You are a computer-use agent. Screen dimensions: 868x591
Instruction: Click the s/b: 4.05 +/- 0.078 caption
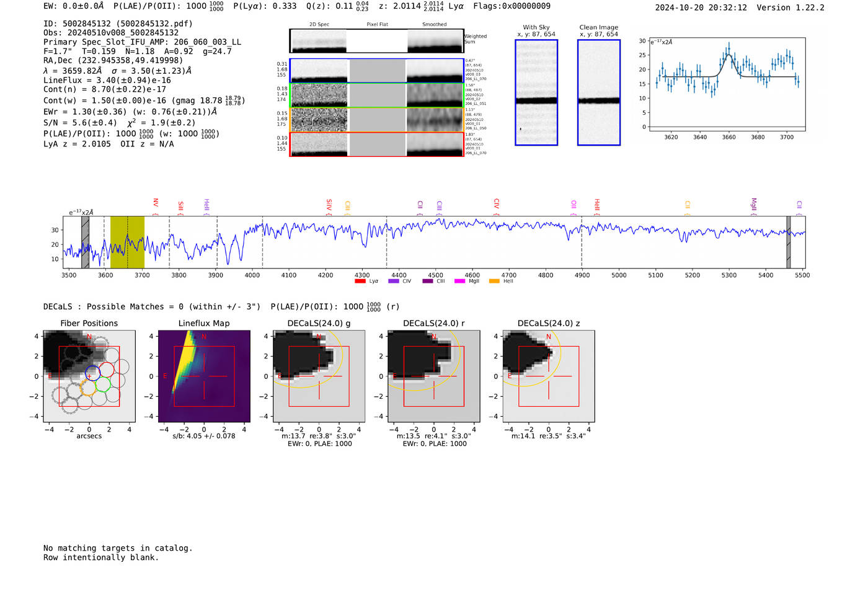point(204,436)
